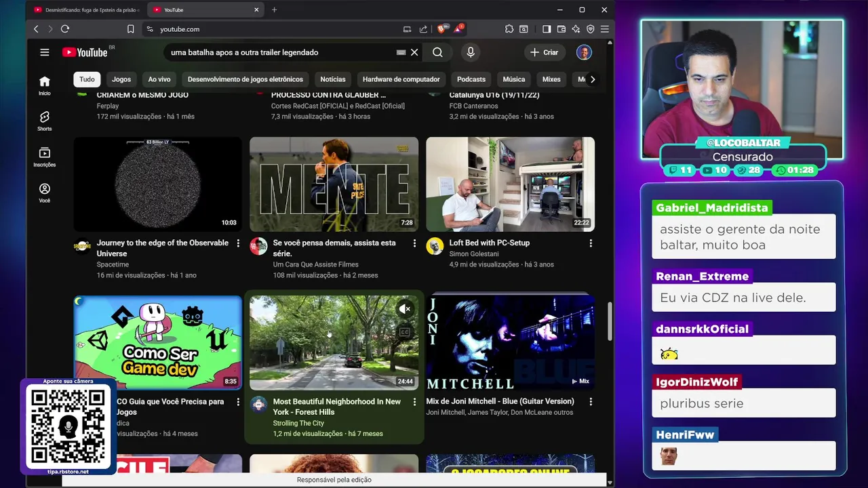Select the Música filter chip
868x488 pixels.
click(514, 79)
